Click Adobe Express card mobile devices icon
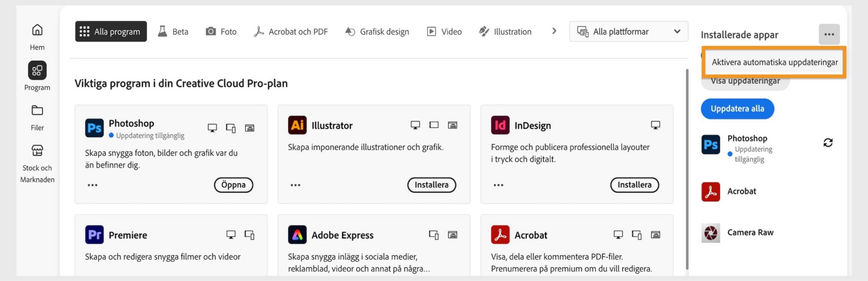This screenshot has height=281, width=868. pos(434,235)
